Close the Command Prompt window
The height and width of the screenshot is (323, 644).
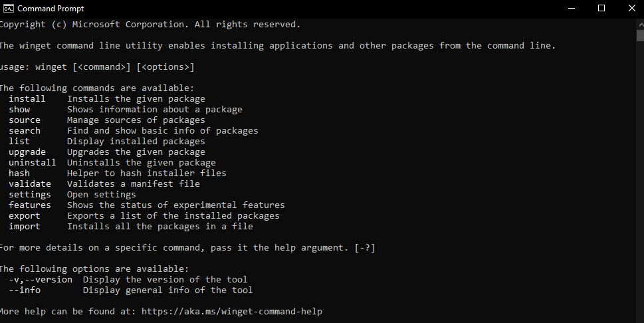point(631,9)
